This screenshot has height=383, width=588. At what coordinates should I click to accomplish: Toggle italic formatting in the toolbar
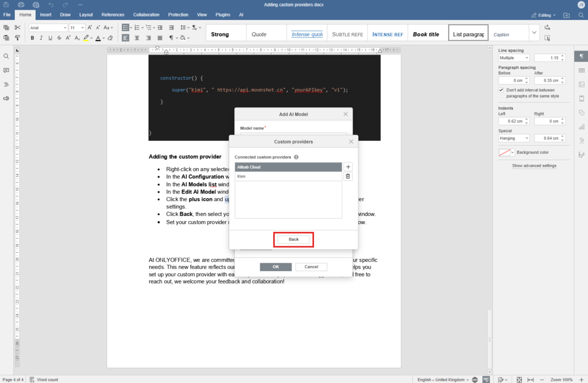pyautogui.click(x=41, y=37)
